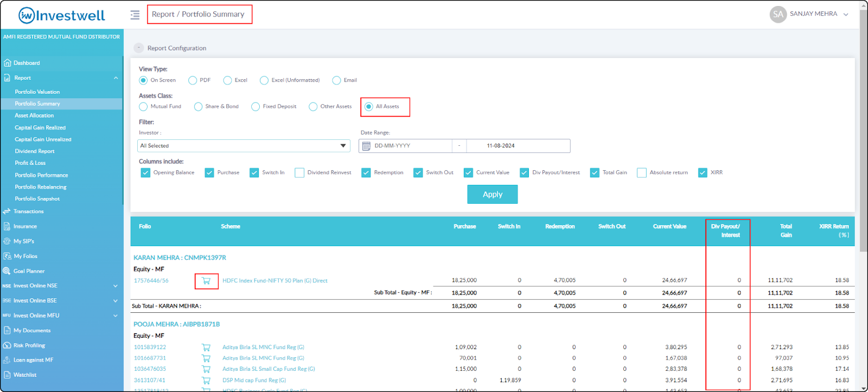Click the My Folios icon
The width and height of the screenshot is (868, 392).
click(x=7, y=256)
